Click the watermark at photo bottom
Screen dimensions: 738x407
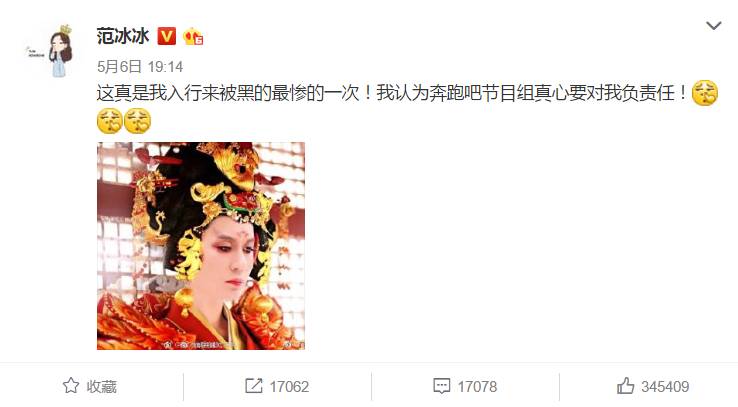(198, 345)
